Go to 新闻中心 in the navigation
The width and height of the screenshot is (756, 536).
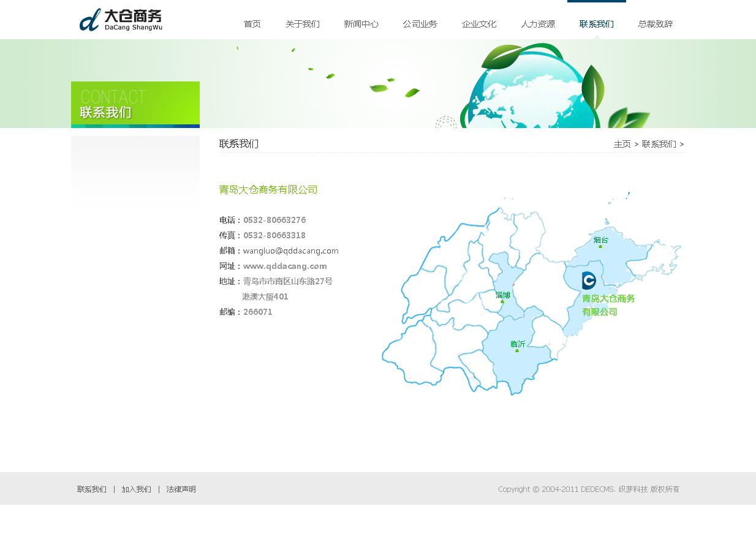click(361, 25)
